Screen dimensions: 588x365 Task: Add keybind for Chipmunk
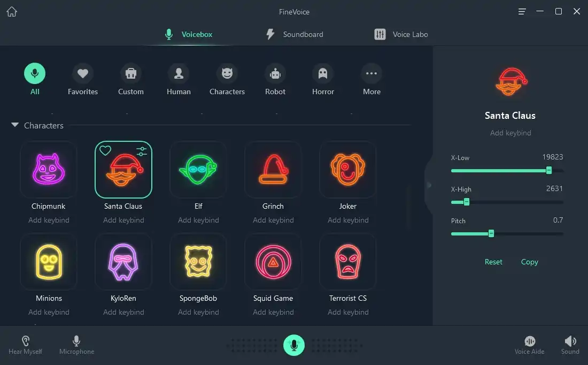point(49,220)
